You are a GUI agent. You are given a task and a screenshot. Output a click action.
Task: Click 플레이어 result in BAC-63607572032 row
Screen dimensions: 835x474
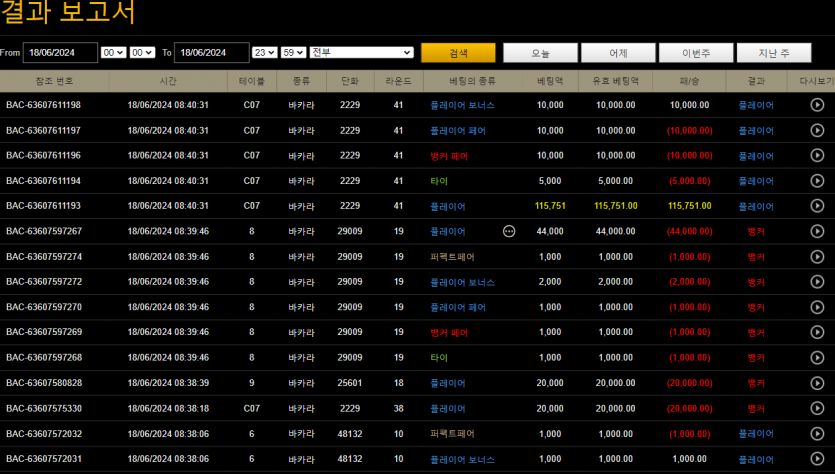[x=756, y=434]
